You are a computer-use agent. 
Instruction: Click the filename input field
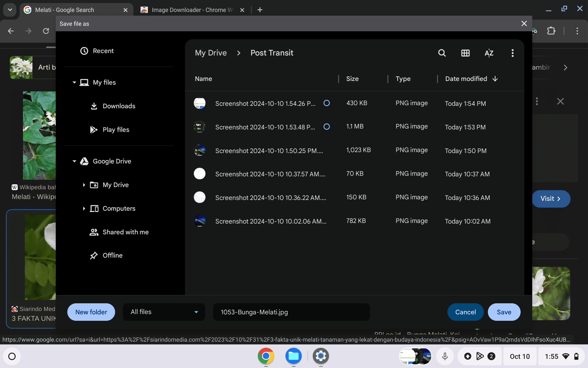coord(291,312)
